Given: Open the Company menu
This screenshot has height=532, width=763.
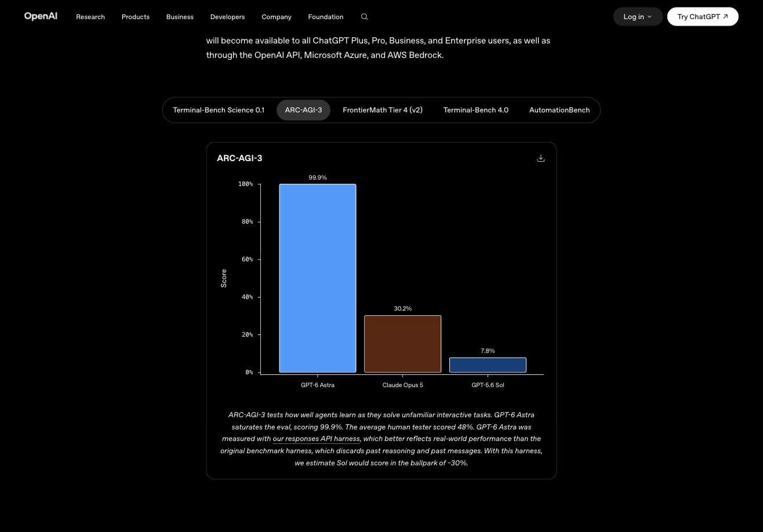Looking at the screenshot, I should tap(277, 17).
